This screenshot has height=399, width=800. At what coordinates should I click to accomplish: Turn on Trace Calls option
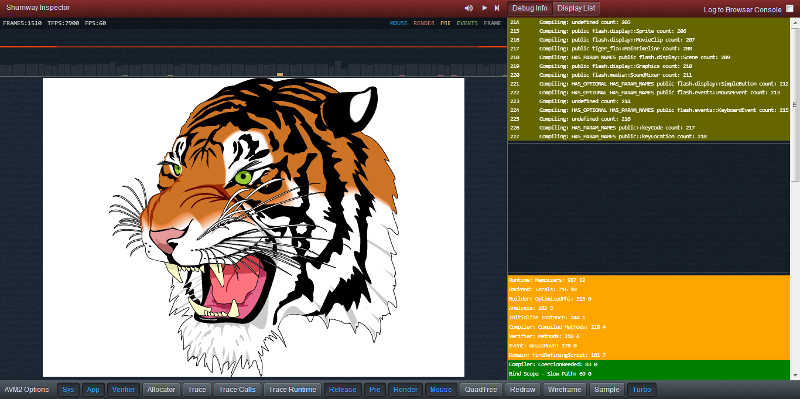(237, 389)
